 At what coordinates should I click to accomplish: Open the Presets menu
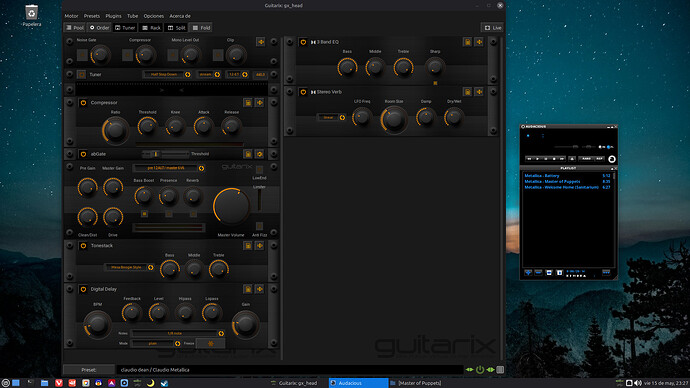(92, 16)
